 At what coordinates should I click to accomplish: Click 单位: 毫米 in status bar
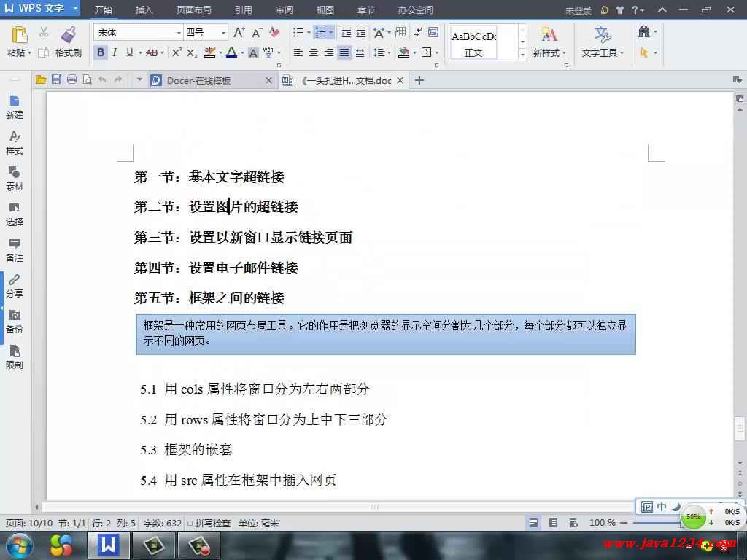[259, 523]
